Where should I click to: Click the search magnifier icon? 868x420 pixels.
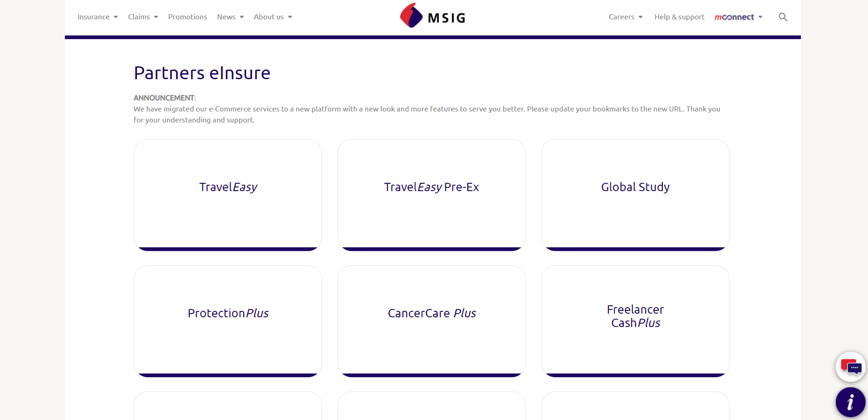click(783, 17)
